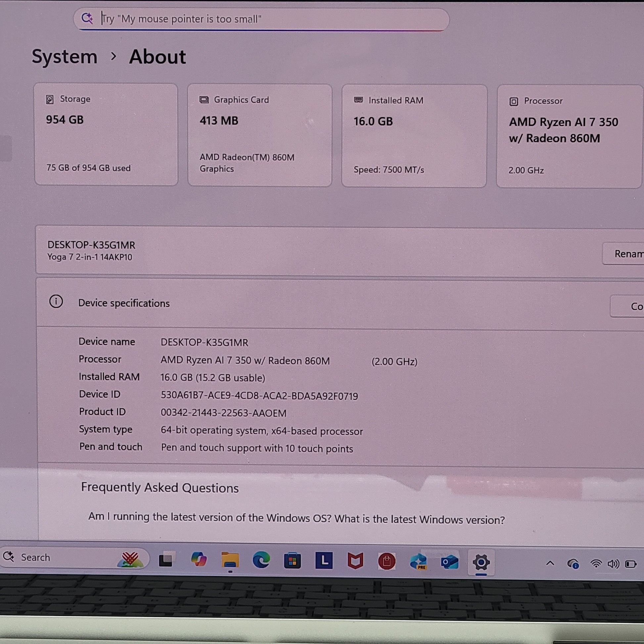Show hidden system tray icons
644x644 pixels.
(x=550, y=564)
